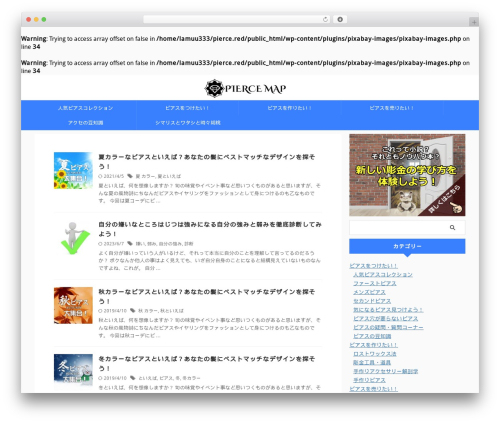The image size is (500, 423).
Task: Open ピアスを売りたい!! in category list
Action: tap(373, 389)
